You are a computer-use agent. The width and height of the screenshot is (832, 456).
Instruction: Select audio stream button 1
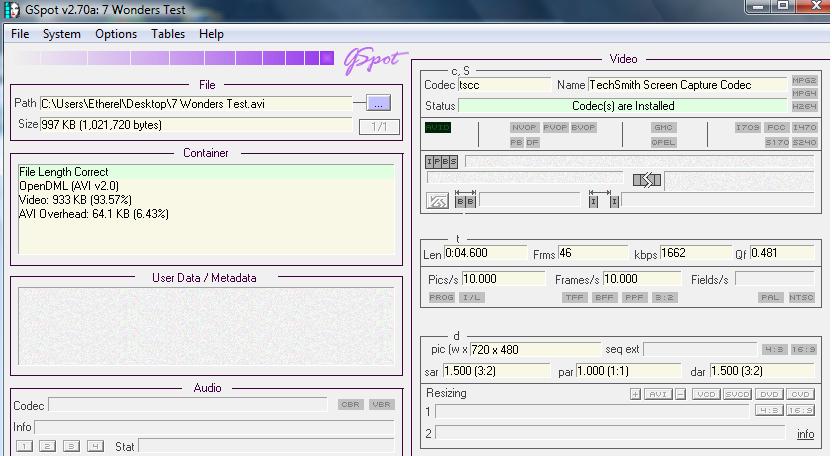24,446
